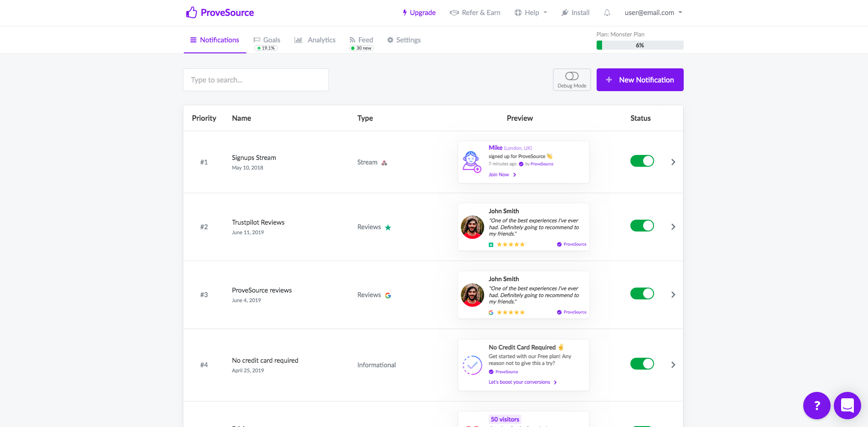Open the Settings tab
The image size is (868, 427).
pyautogui.click(x=404, y=40)
